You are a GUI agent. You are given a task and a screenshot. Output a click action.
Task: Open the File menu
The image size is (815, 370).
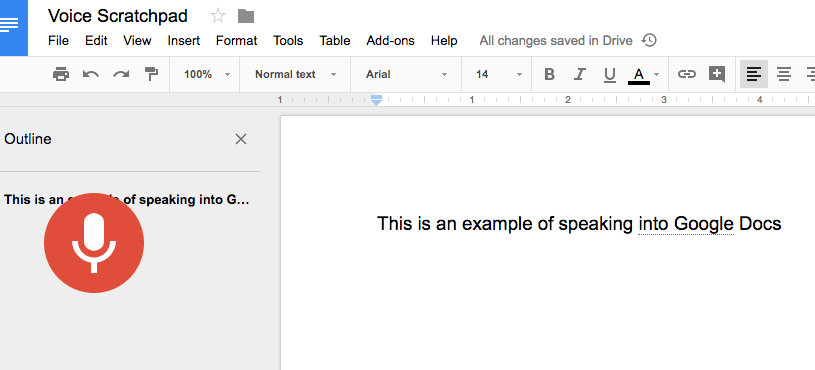[x=58, y=41]
